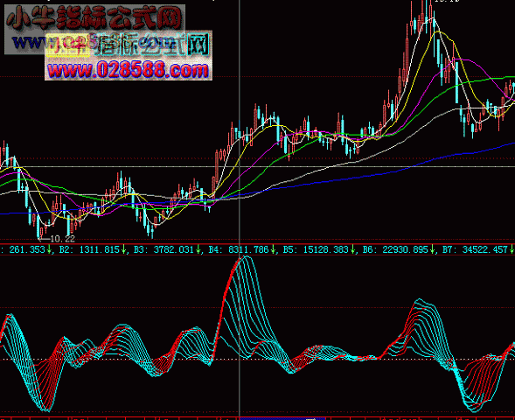Click green down arrow after B6 value
The image size is (515, 420).
click(432, 249)
